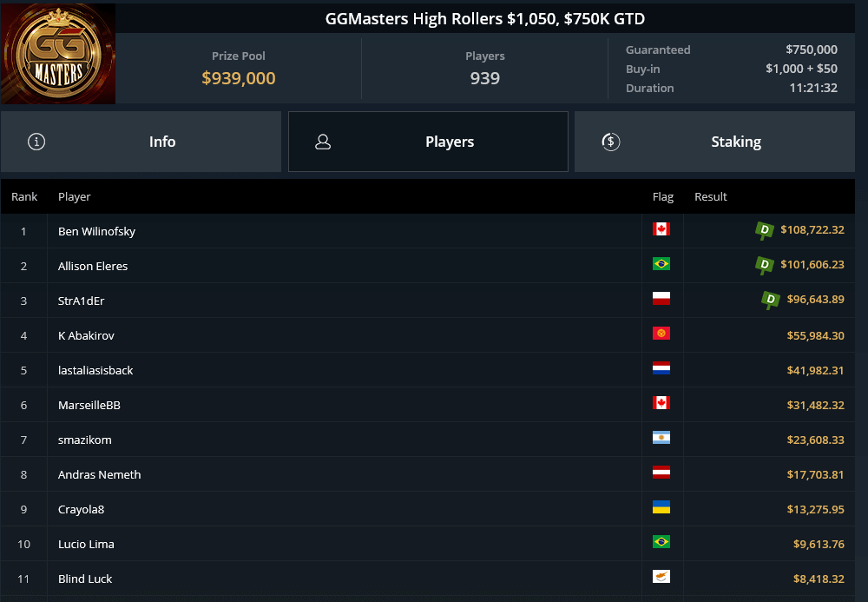Image resolution: width=868 pixels, height=602 pixels.
Task: Click the Ukraine flag beside Crayola8
Action: click(x=663, y=508)
